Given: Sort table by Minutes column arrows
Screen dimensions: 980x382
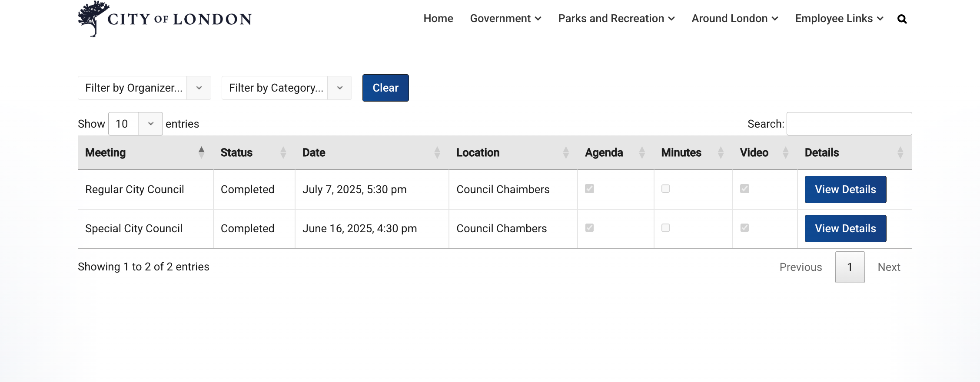Looking at the screenshot, I should coord(721,152).
